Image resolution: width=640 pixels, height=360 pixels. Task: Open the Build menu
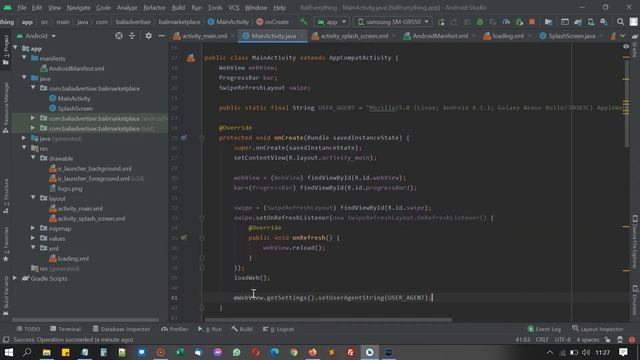[x=178, y=8]
